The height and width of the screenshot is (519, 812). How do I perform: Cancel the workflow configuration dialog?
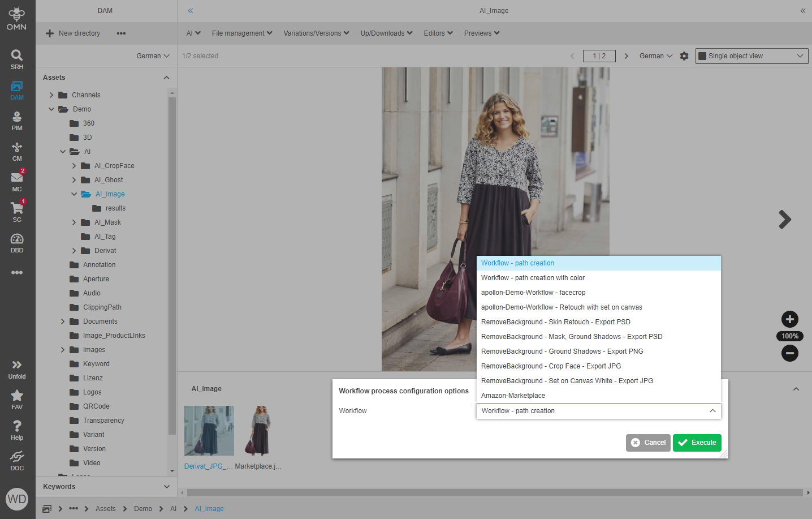click(647, 443)
